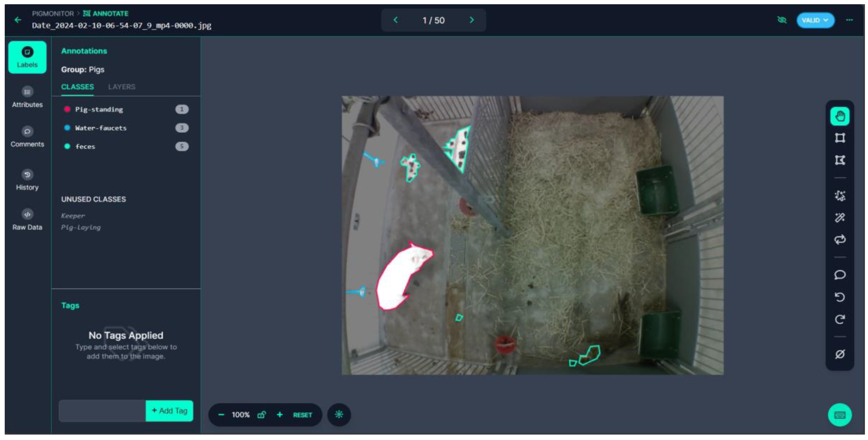This screenshot has height=440, width=868.
Task: Toggle image brightness sun button
Action: 339,415
